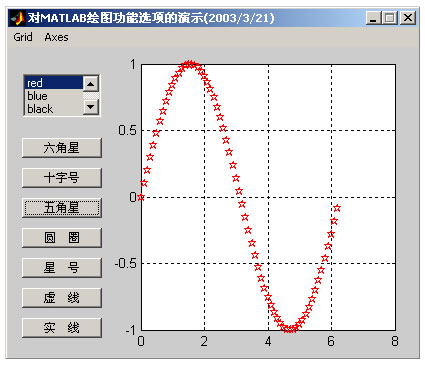
Task: Click the MATLAB logo icon in title bar
Action: tap(18, 18)
